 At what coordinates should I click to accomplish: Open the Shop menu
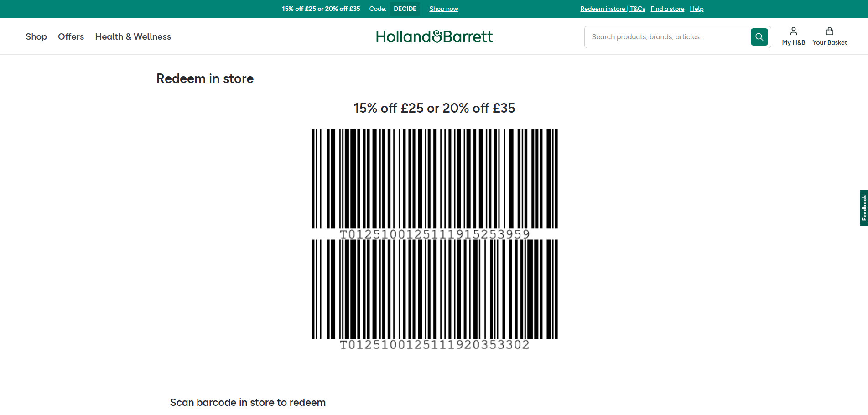(x=36, y=36)
